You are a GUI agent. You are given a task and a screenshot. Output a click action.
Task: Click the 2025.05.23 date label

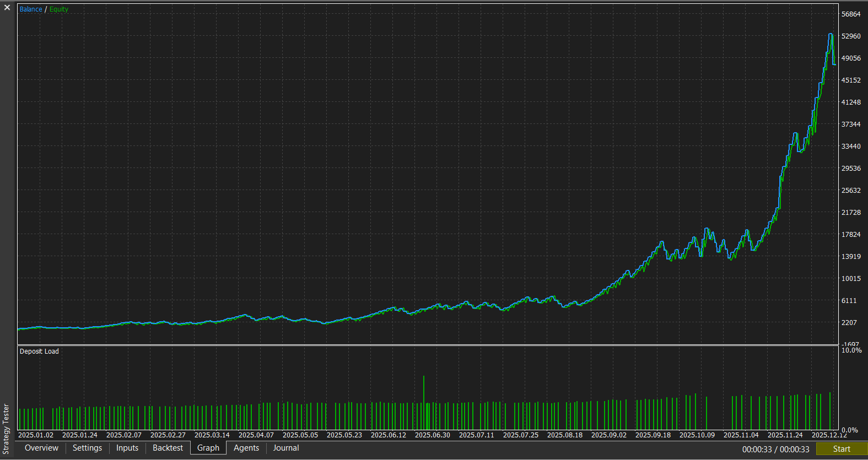point(344,435)
